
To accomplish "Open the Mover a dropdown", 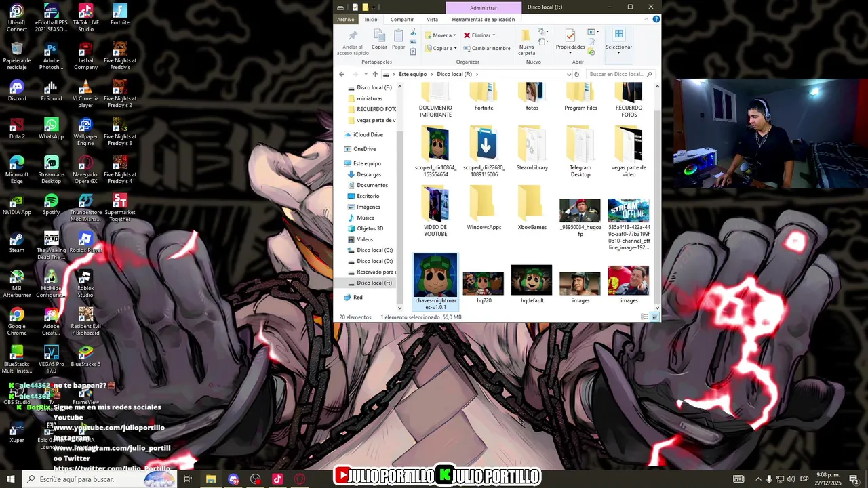I will click(441, 35).
